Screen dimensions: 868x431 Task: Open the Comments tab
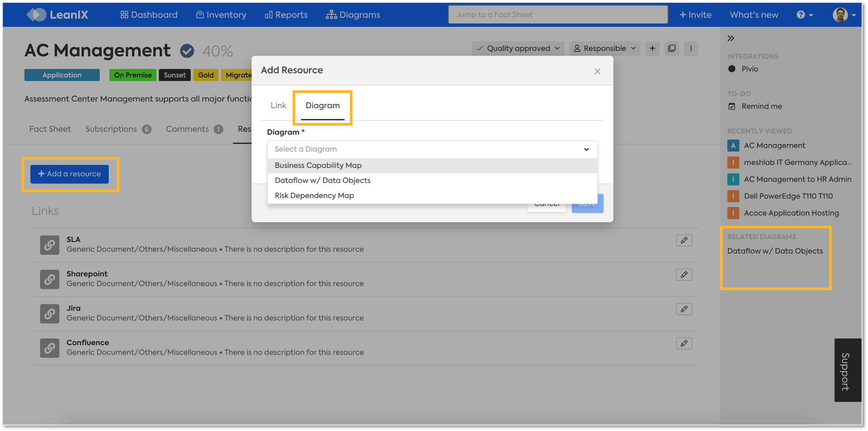[x=194, y=129]
